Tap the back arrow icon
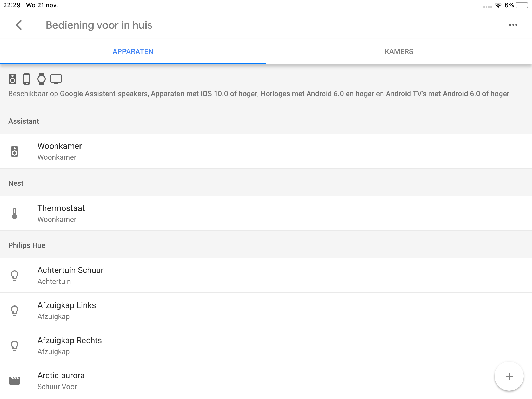 (19, 25)
